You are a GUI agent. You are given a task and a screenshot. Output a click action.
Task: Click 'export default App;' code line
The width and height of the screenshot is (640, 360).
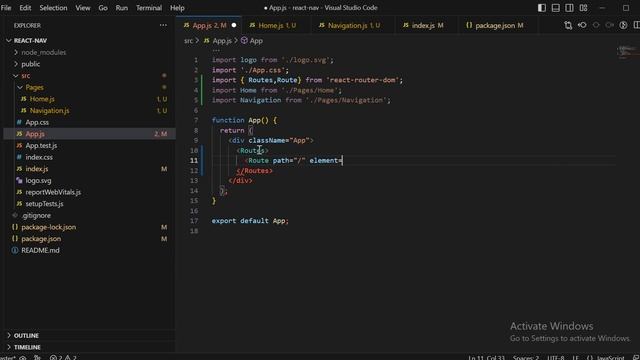(x=250, y=221)
